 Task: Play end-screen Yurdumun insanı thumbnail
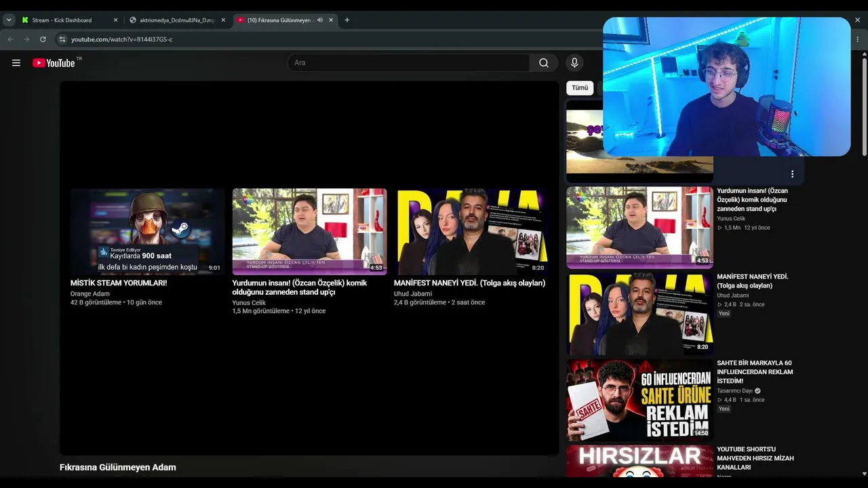tap(309, 232)
